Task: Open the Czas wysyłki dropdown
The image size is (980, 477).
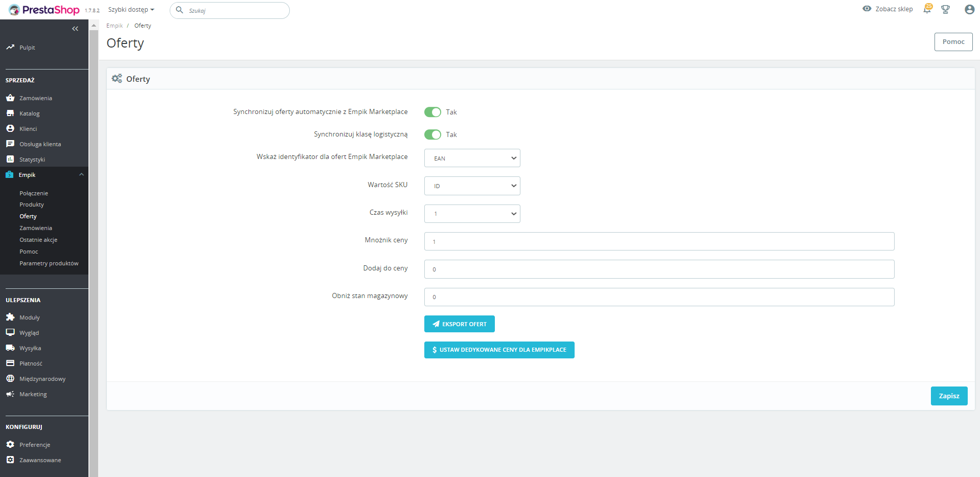Action: [x=472, y=214]
